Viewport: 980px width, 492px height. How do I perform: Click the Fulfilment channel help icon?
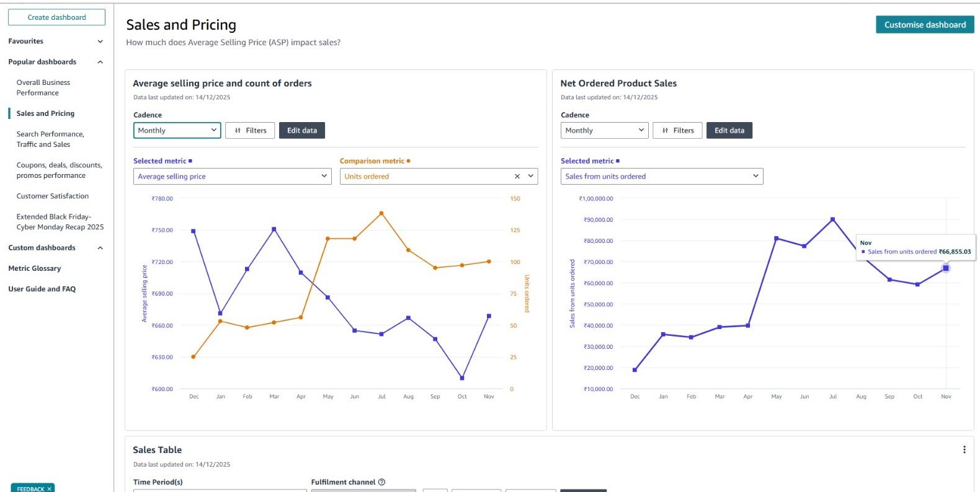pyautogui.click(x=381, y=482)
